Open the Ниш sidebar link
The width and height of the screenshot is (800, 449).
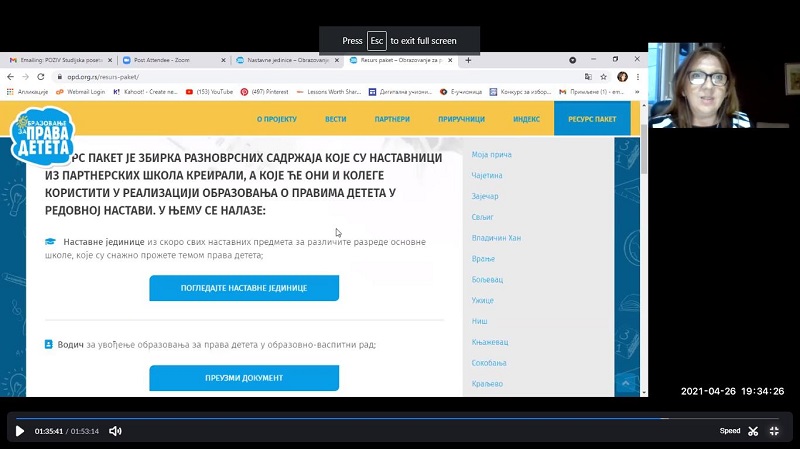tap(480, 321)
